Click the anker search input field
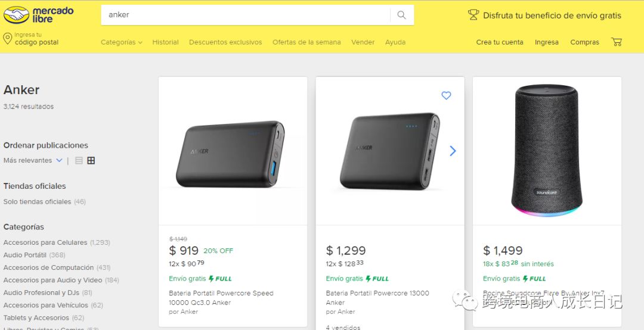Image resolution: width=644 pixels, height=330 pixels. (244, 15)
